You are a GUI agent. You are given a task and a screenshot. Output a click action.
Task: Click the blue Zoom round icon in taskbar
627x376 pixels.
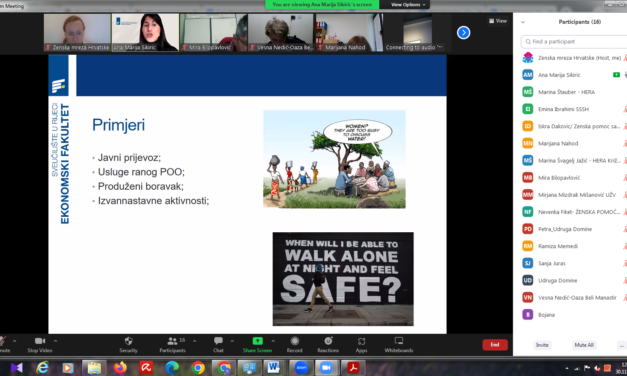pyautogui.click(x=301, y=368)
